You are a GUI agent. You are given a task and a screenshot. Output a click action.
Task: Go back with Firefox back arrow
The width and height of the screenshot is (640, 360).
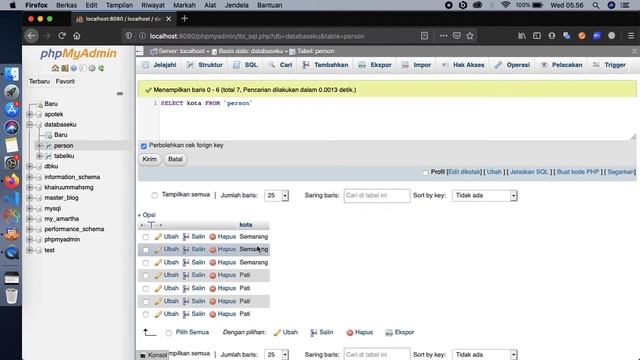pos(31,36)
